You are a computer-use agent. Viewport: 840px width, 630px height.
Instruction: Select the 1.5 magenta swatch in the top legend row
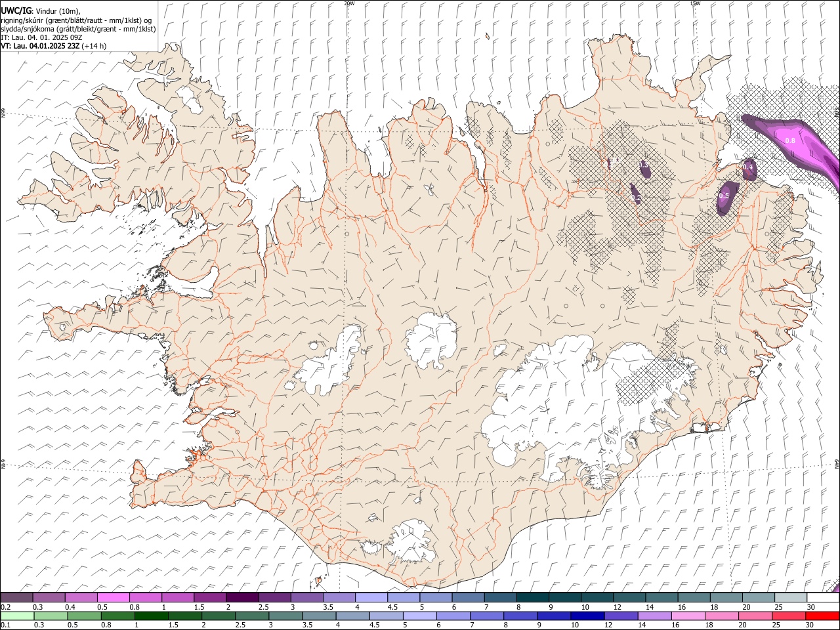click(210, 597)
